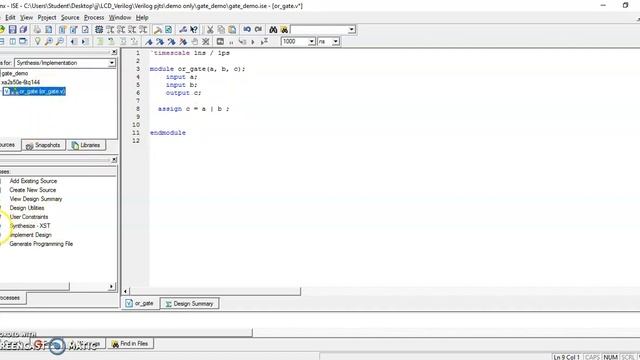Click the Zoom In magnifier icon
640x360 pixels.
click(49, 41)
